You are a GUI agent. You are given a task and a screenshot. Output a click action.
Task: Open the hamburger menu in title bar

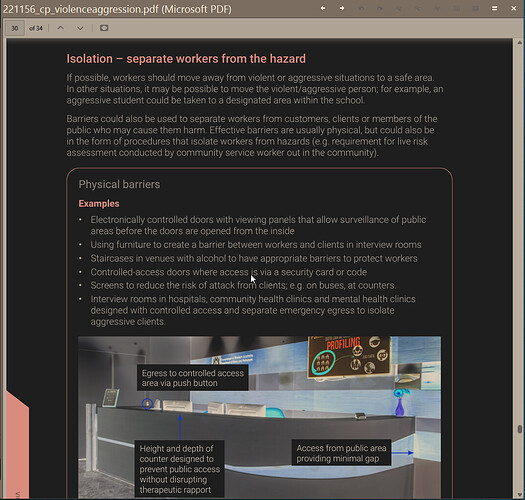point(495,8)
